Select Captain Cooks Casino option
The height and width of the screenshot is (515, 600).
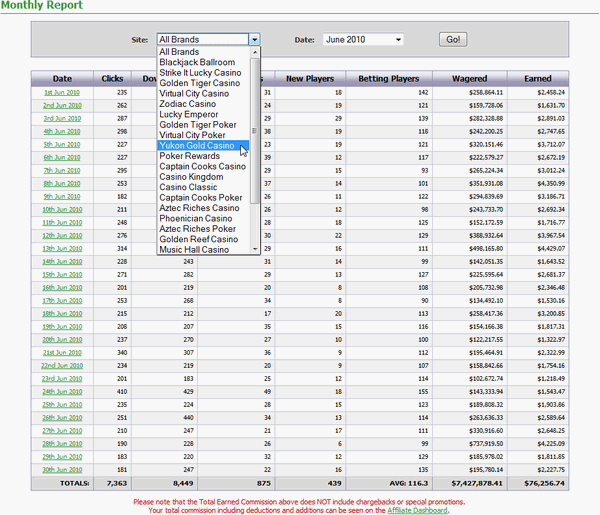pos(203,166)
